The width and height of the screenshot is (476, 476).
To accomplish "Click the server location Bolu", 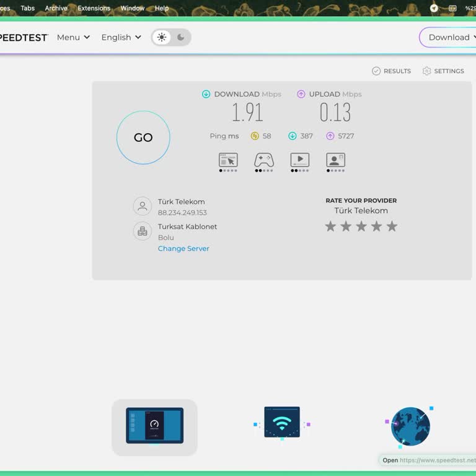I will [x=165, y=238].
